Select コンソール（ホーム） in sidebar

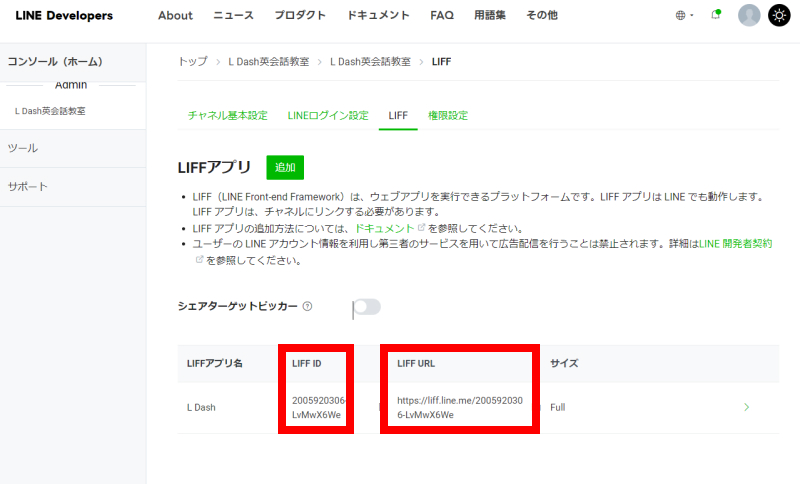[x=73, y=62]
